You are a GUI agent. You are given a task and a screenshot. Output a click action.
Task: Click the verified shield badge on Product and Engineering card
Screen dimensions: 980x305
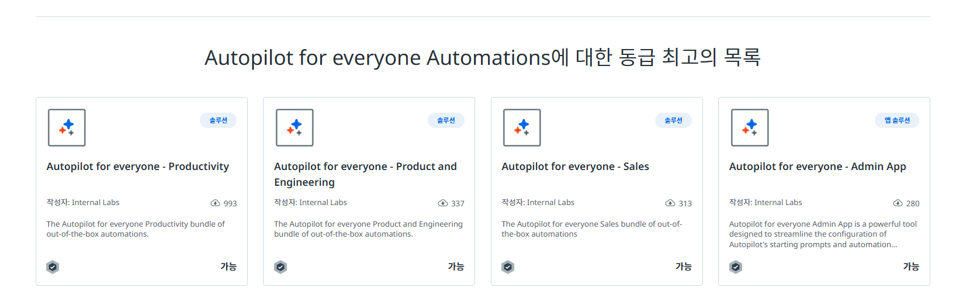point(281,267)
